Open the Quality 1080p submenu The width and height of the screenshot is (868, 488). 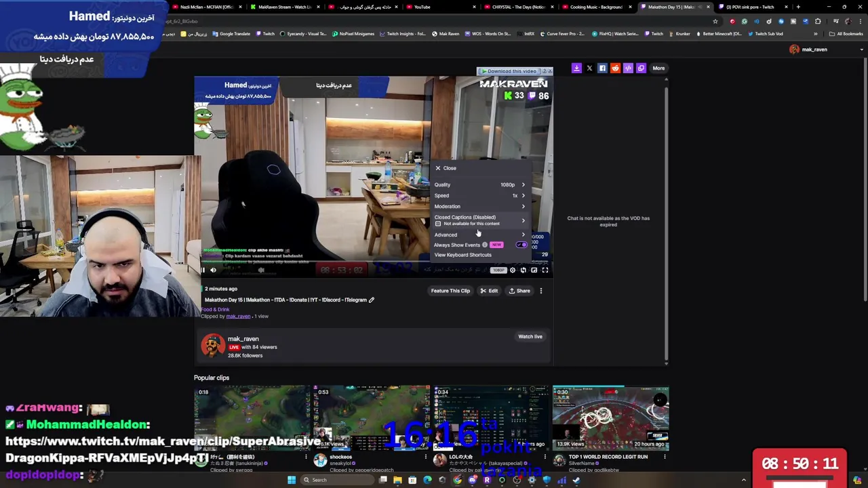480,184
